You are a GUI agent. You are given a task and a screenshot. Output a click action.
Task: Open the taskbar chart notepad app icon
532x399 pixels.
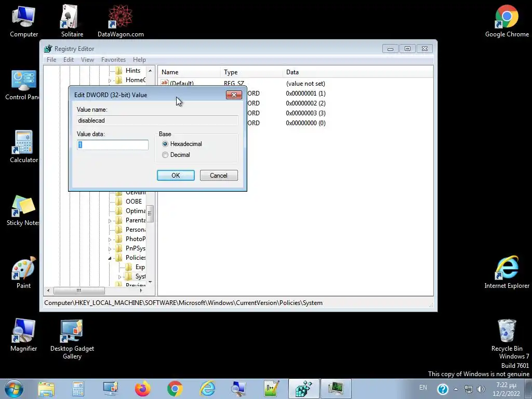tap(271, 389)
